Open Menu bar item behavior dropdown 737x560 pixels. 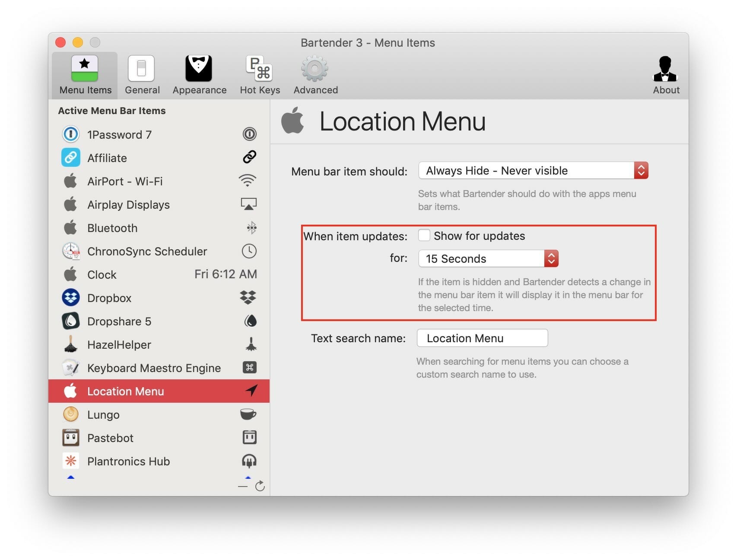pos(533,171)
